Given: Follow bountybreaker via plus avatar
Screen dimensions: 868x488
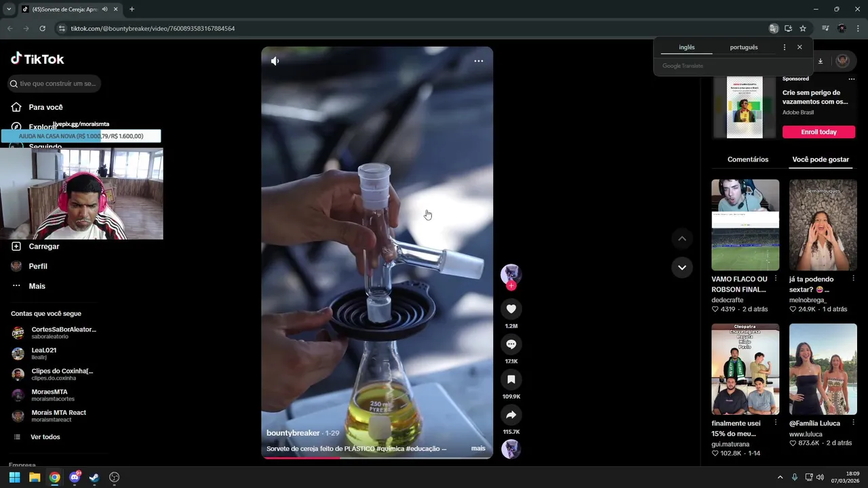Looking at the screenshot, I should (x=511, y=285).
